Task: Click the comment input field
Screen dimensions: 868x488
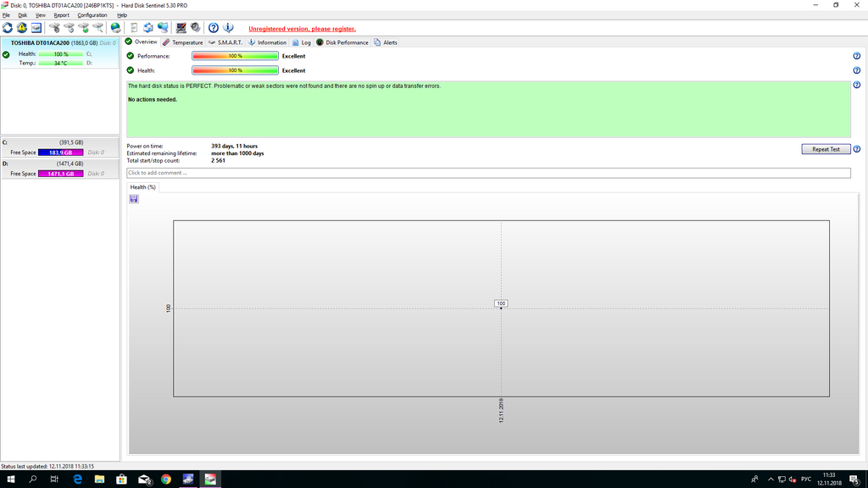Action: (x=488, y=173)
